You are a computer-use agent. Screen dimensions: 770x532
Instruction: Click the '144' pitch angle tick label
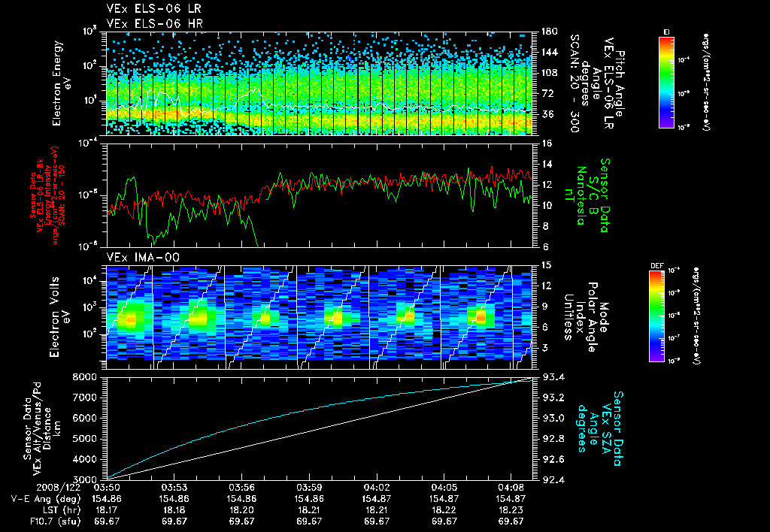tap(549, 52)
